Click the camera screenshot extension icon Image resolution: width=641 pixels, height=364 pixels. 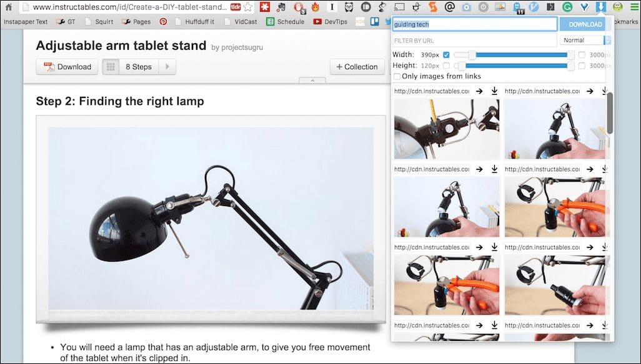tap(467, 7)
